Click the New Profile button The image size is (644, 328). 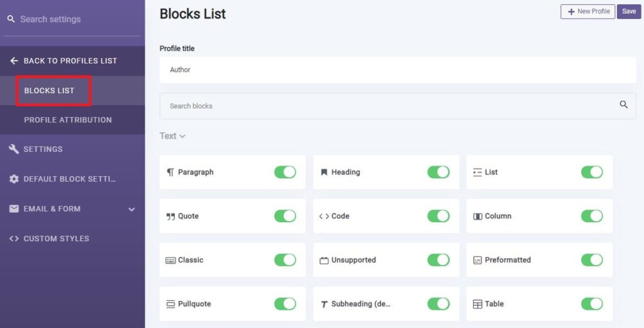pos(588,11)
